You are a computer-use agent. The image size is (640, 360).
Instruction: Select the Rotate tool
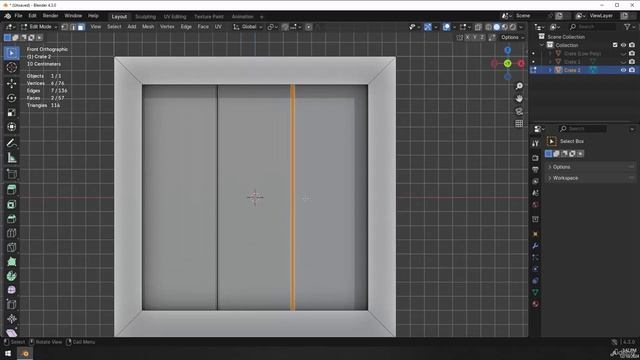(x=11, y=98)
